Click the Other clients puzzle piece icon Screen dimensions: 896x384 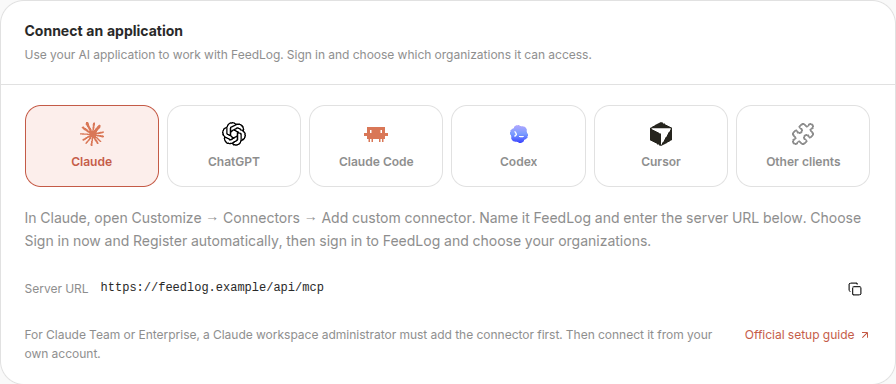[x=803, y=134]
